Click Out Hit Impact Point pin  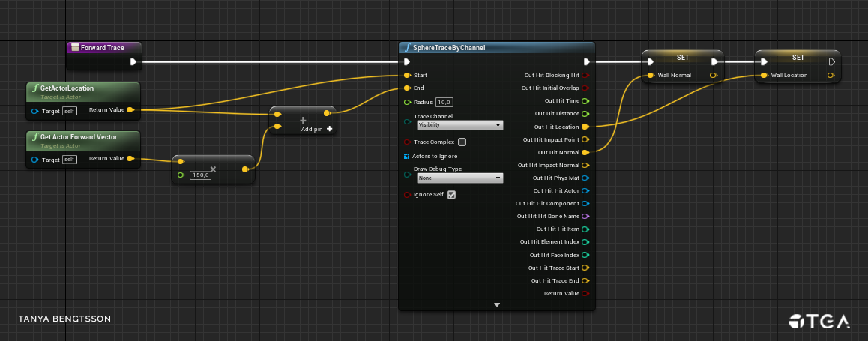tap(585, 139)
